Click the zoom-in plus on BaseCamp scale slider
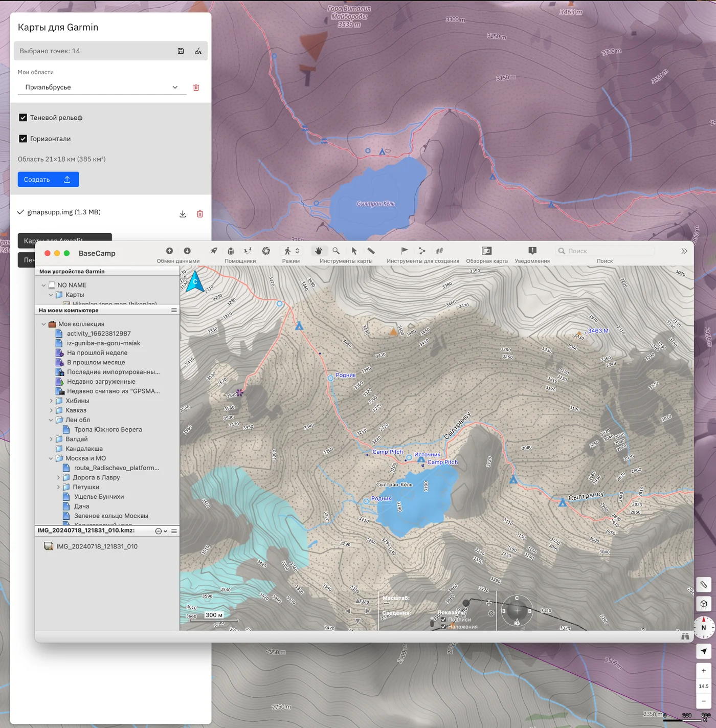 pos(489,603)
